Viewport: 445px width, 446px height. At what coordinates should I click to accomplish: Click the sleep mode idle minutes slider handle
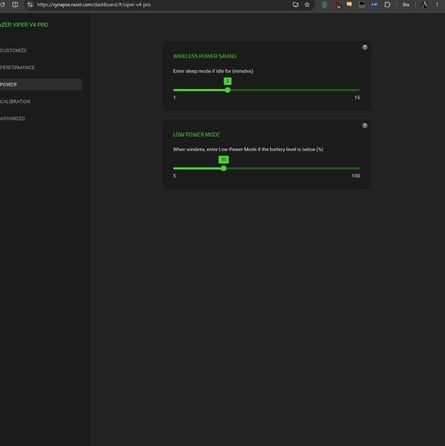pyautogui.click(x=228, y=90)
